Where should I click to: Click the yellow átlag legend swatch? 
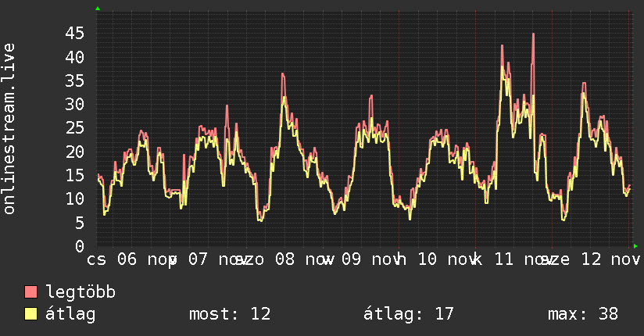30,314
